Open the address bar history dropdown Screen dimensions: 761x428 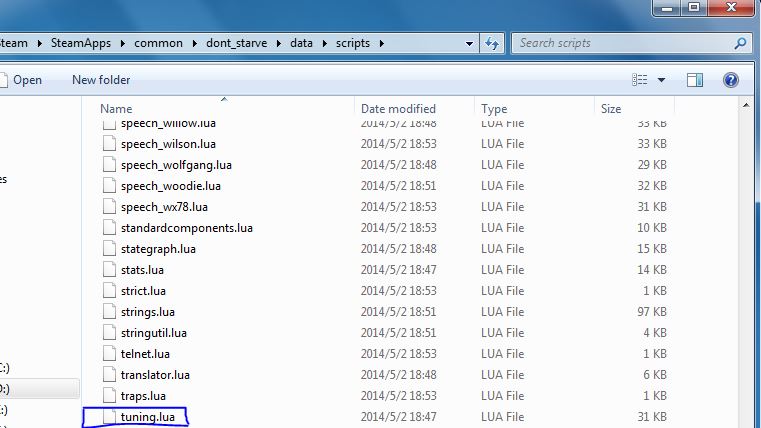469,43
